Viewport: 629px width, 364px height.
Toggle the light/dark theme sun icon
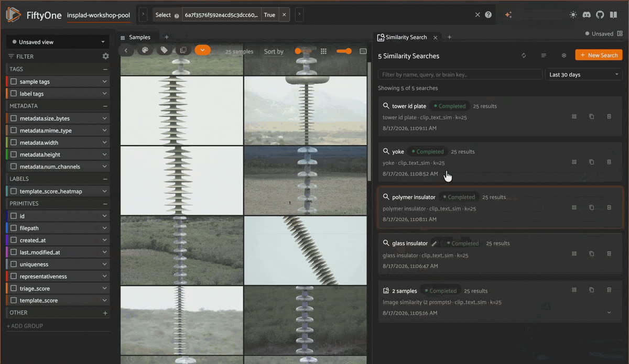point(573,15)
